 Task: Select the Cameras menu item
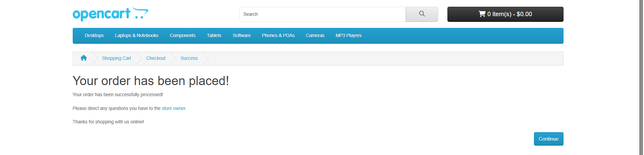[315, 36]
